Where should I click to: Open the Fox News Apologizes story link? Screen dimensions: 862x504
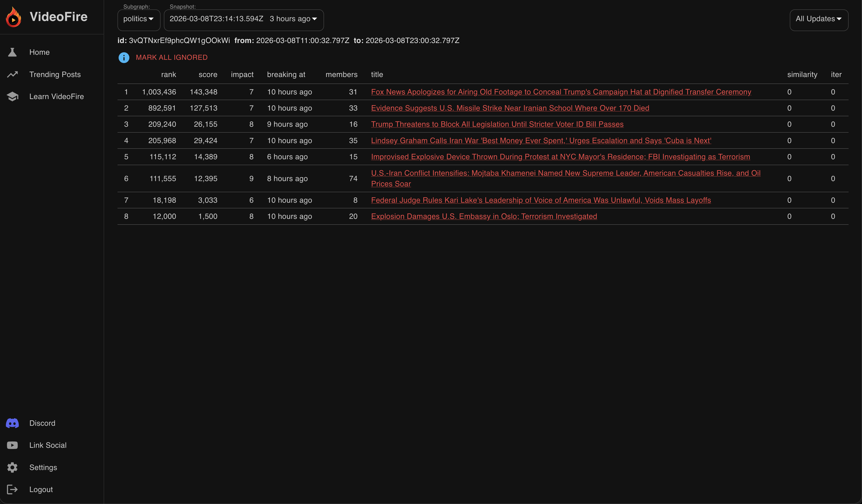pos(561,92)
